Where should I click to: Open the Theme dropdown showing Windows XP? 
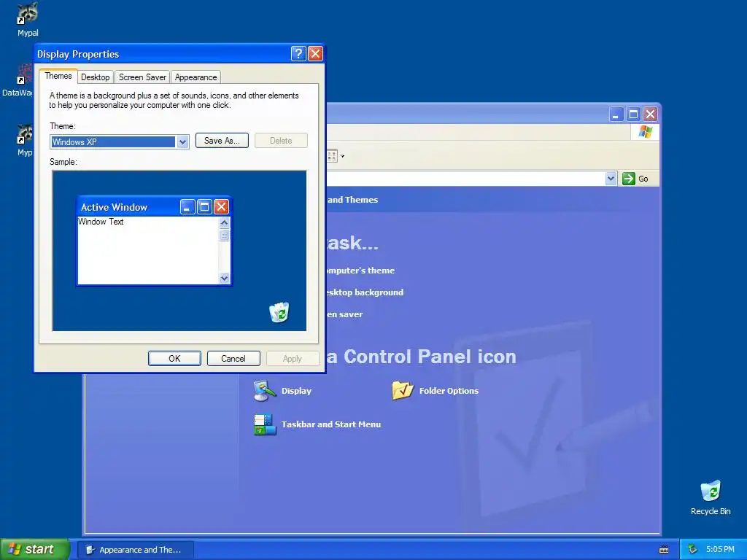coord(182,142)
